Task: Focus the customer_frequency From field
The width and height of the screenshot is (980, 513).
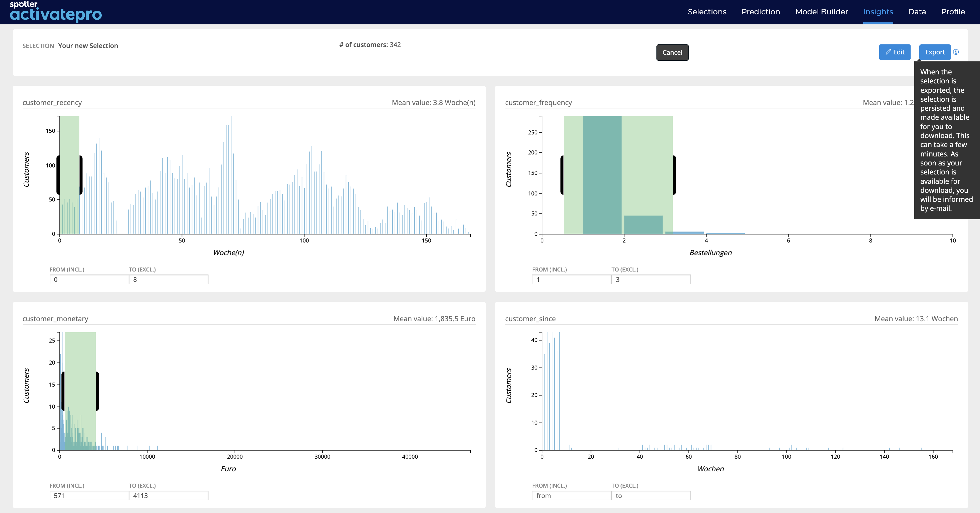Action: (x=571, y=279)
